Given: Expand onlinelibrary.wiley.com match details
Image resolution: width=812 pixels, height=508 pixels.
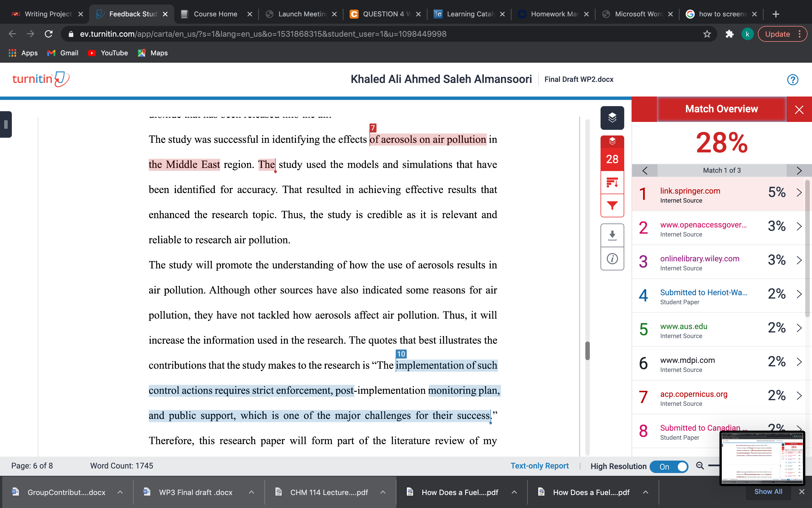Looking at the screenshot, I should point(799,260).
